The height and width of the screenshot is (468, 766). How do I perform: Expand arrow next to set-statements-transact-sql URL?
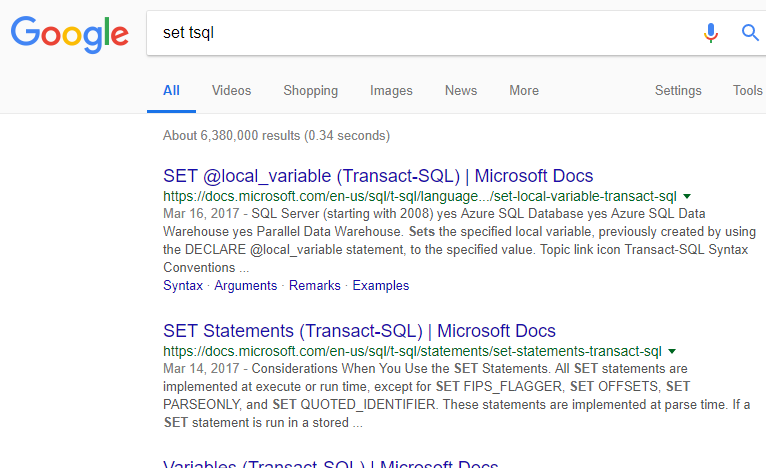pos(672,351)
